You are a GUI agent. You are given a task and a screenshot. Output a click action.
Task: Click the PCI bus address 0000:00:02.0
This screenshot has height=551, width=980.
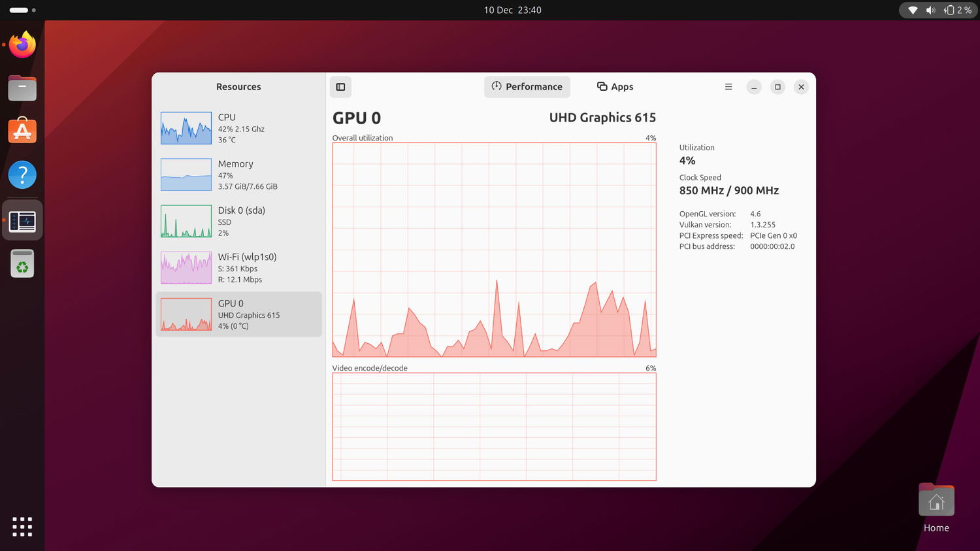click(x=772, y=247)
